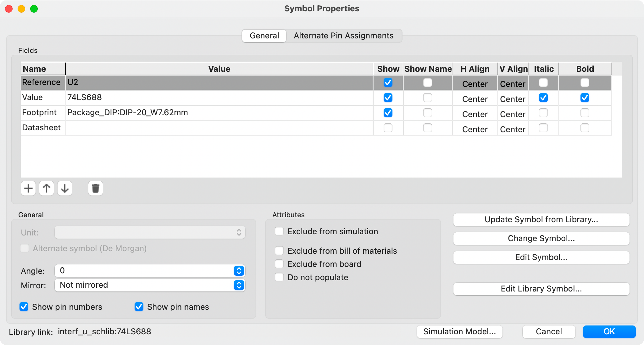Enable Show for the Datasheet field
This screenshot has width=644, height=345.
[388, 128]
